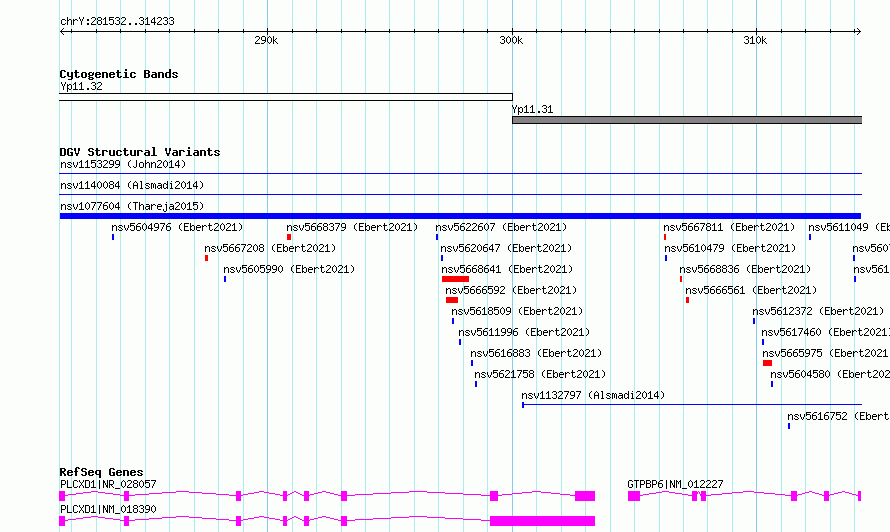Click the 310k ruler position label
The width and height of the screenshot is (890, 532).
(755, 40)
